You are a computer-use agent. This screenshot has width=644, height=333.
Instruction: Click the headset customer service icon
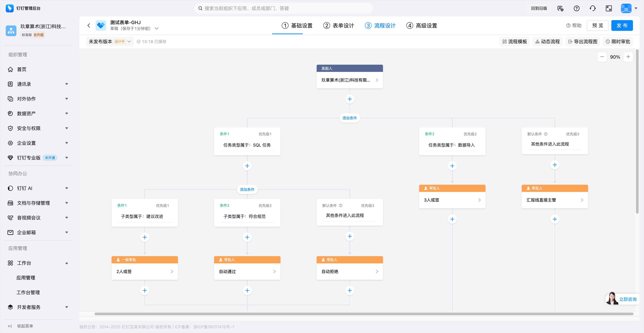[593, 9]
